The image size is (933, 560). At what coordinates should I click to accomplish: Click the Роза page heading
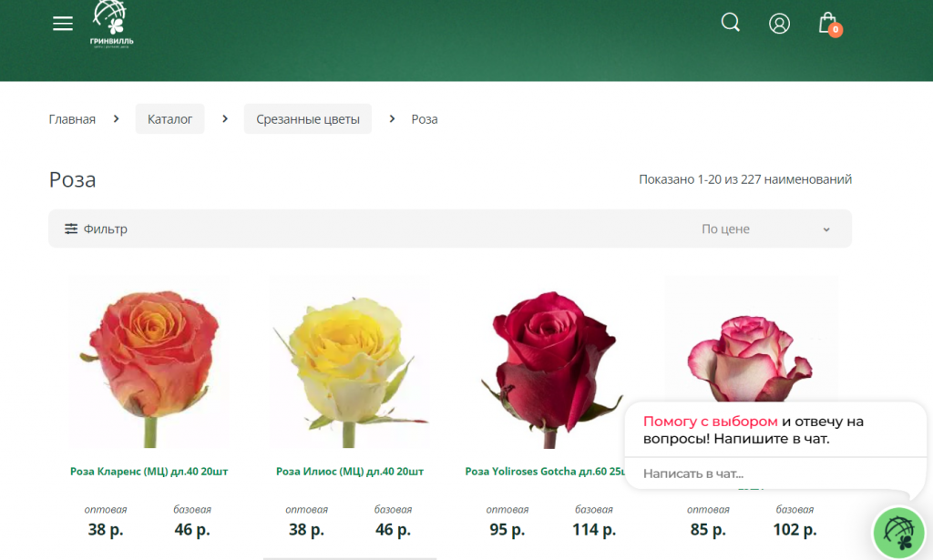[73, 179]
